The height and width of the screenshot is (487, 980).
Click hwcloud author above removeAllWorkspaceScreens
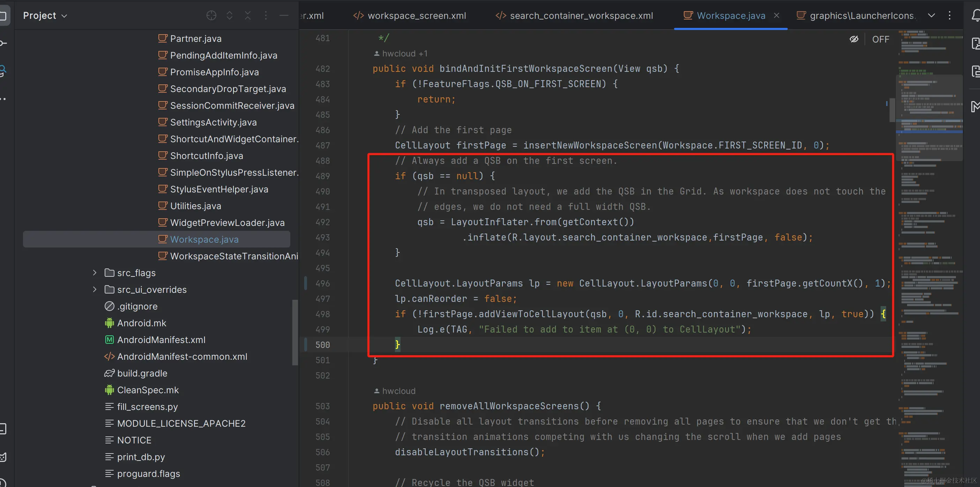click(395, 391)
